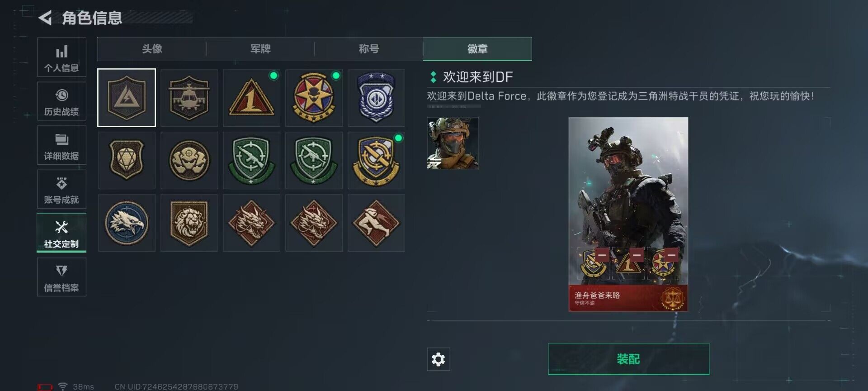Click the soldier avatar thumbnail

click(x=453, y=143)
